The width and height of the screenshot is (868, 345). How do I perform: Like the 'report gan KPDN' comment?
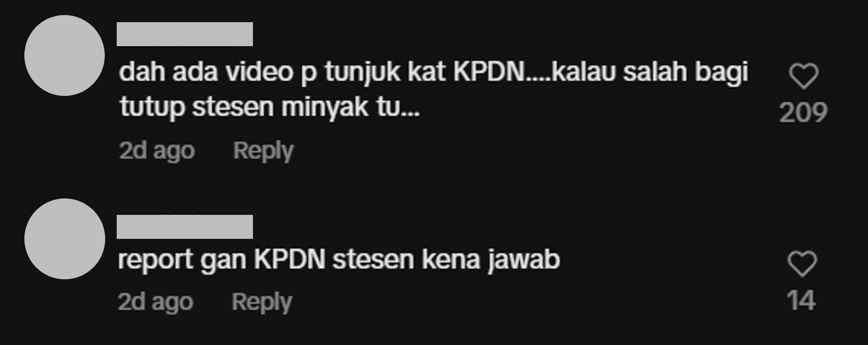(802, 264)
